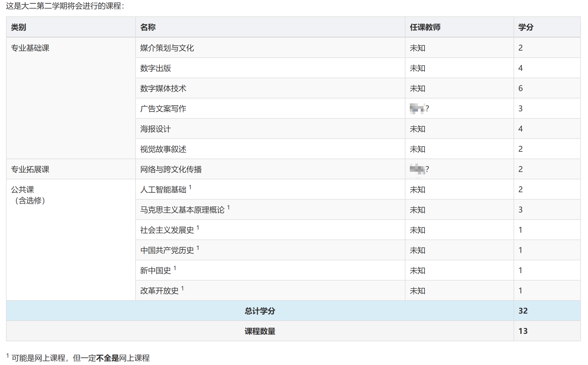Image resolution: width=588 pixels, height=365 pixels.
Task: Select the course 媒介策划与文化
Action: coord(168,48)
